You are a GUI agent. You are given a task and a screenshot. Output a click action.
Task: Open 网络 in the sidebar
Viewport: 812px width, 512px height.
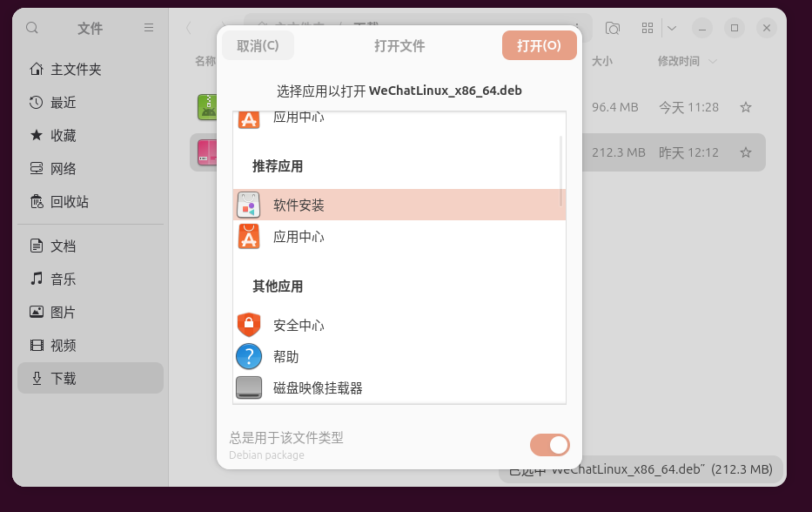click(x=91, y=168)
